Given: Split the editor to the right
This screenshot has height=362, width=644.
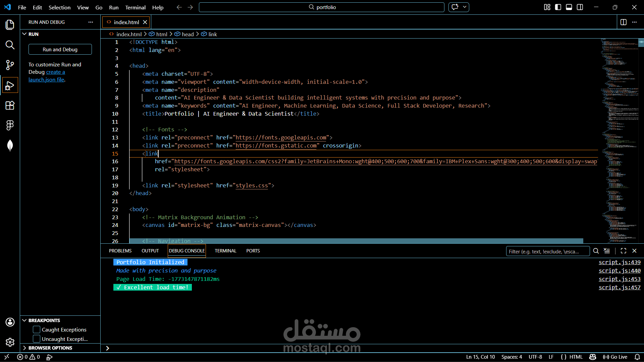Looking at the screenshot, I should (623, 22).
